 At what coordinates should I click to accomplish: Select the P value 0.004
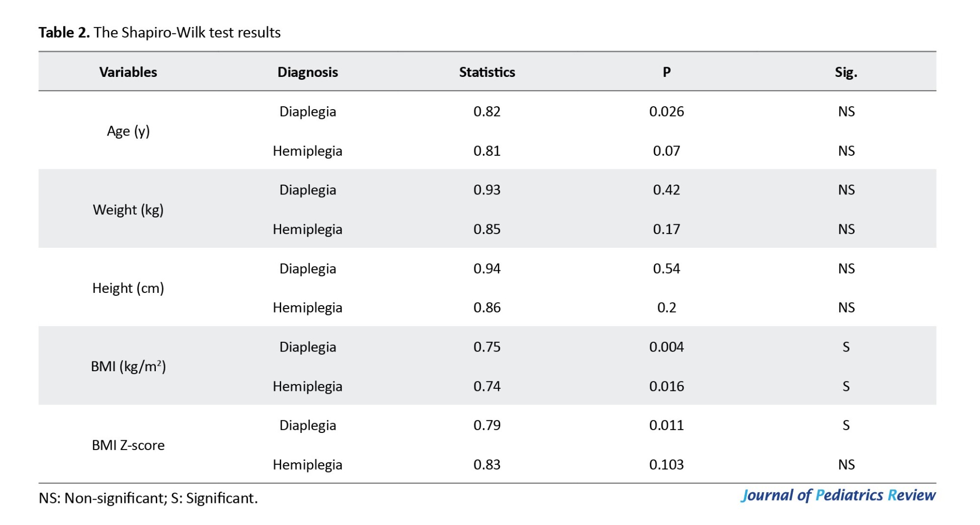pos(666,347)
